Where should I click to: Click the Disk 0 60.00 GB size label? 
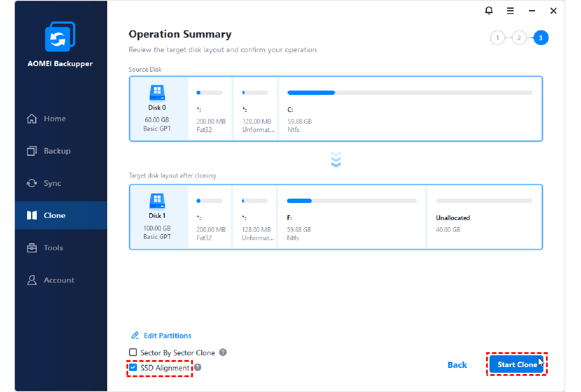157,119
